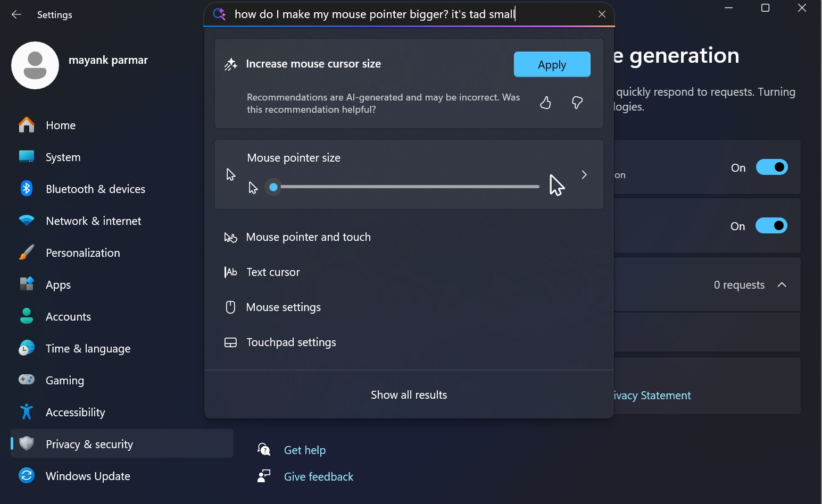Viewport: 822px width, 504px height.
Task: Open Mouse pointer and touch result
Action: click(409, 237)
